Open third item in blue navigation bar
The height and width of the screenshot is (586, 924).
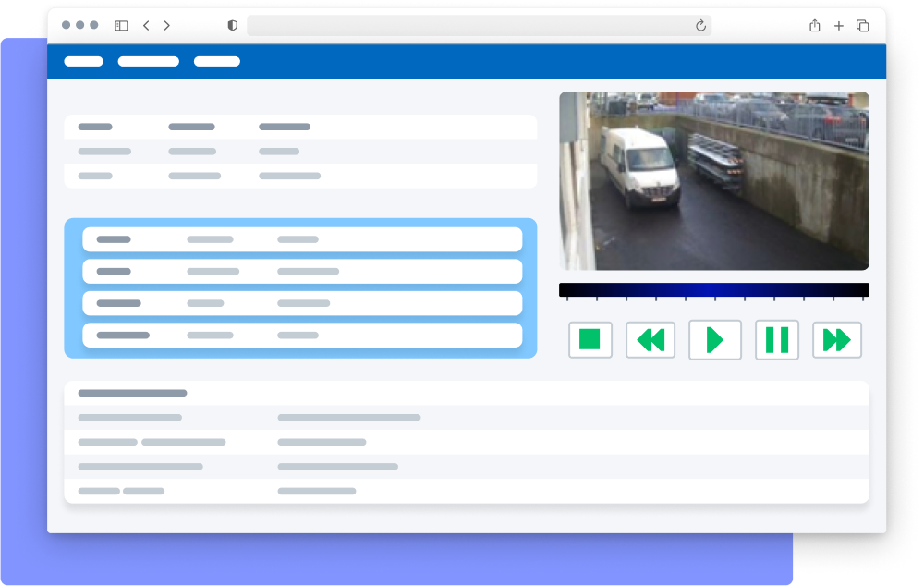coord(216,62)
